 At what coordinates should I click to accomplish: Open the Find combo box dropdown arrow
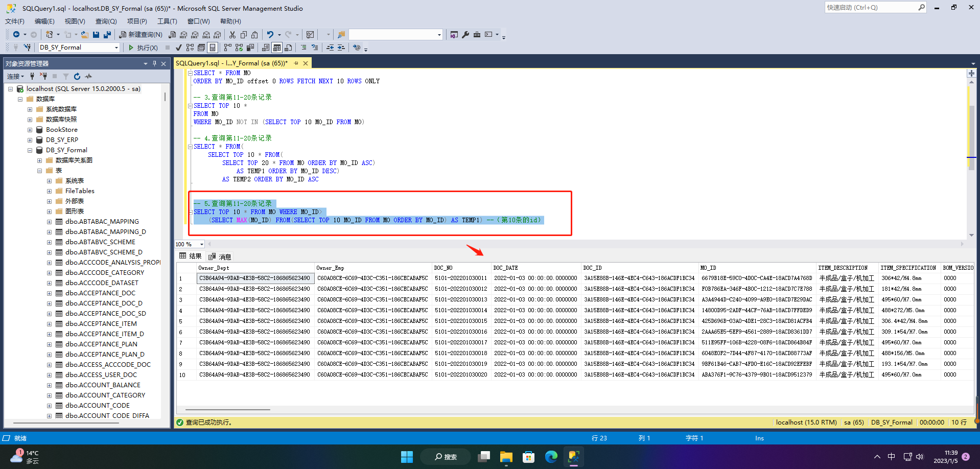click(x=439, y=35)
